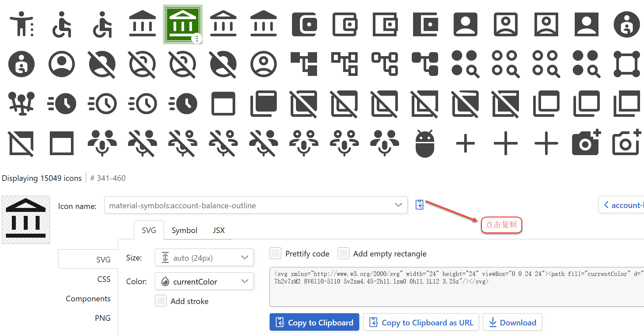Choose the filled camera with plus icon

coord(586,144)
